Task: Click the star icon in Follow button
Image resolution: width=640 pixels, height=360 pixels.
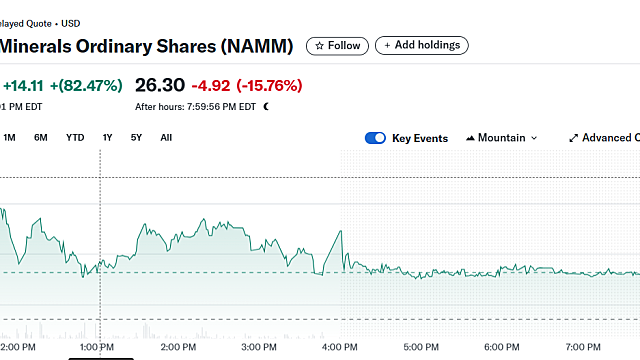Action: click(x=319, y=46)
